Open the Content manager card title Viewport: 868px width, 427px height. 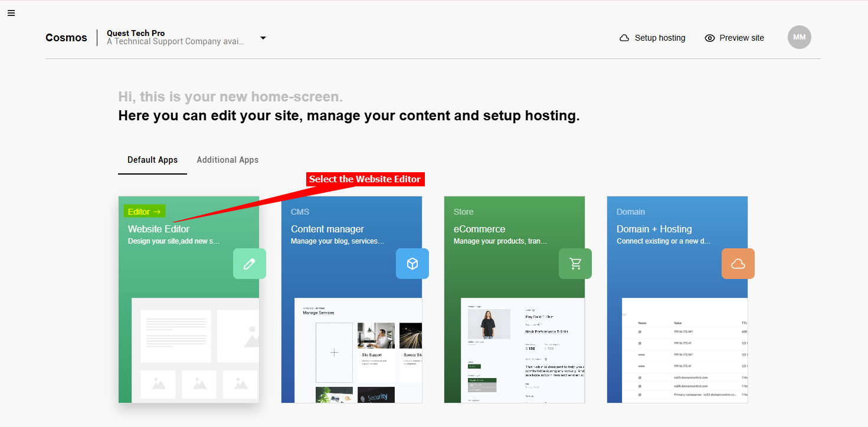tap(327, 229)
